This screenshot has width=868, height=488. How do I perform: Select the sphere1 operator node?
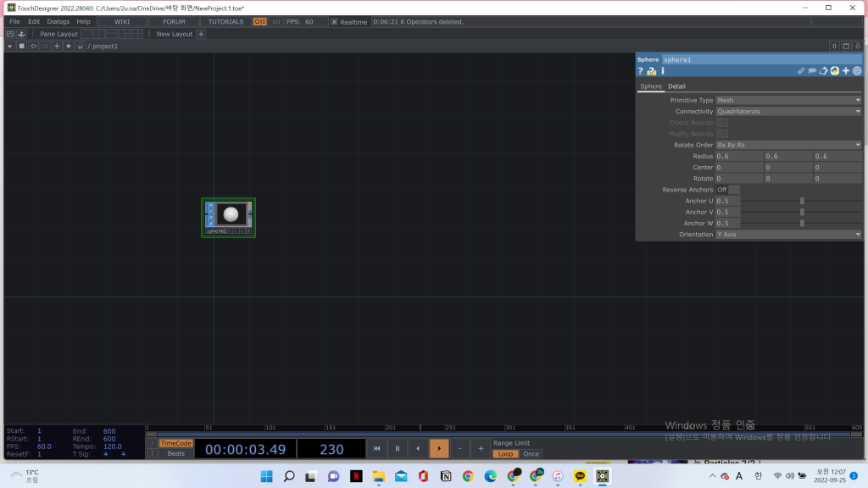[x=228, y=216]
